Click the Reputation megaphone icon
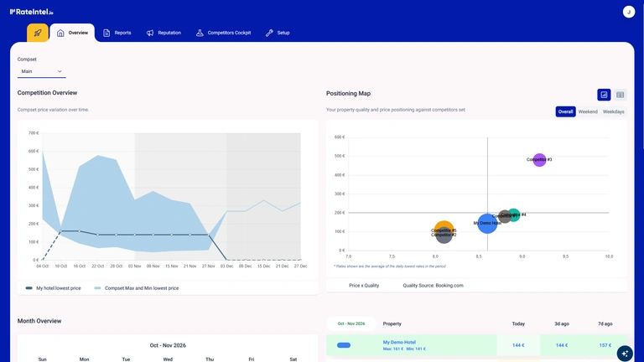The width and height of the screenshot is (644, 362). point(150,33)
